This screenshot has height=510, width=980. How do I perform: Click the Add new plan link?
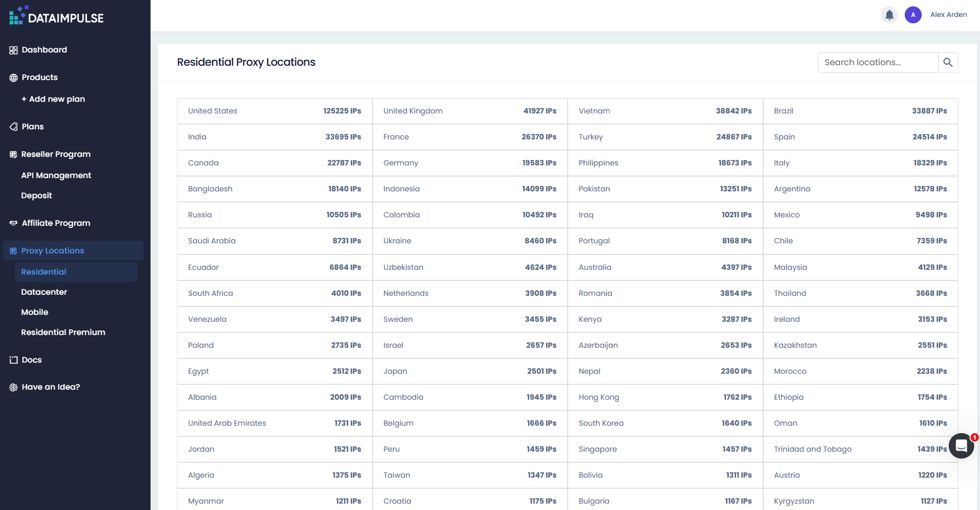[53, 99]
